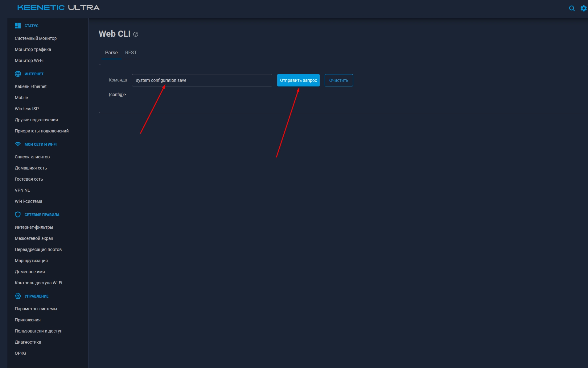The width and height of the screenshot is (588, 368).
Task: Click the gear icon beside УПРАВЛЕНИЕ
Action: (x=18, y=296)
